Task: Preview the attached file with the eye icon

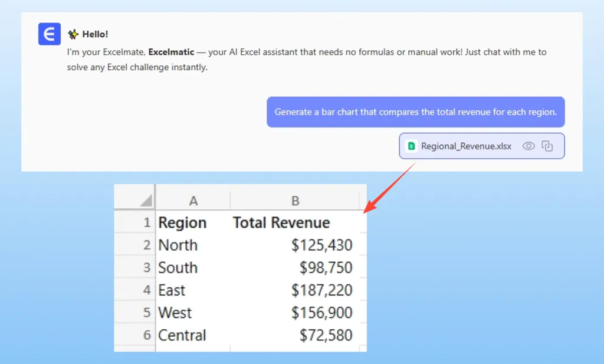Action: [x=528, y=146]
